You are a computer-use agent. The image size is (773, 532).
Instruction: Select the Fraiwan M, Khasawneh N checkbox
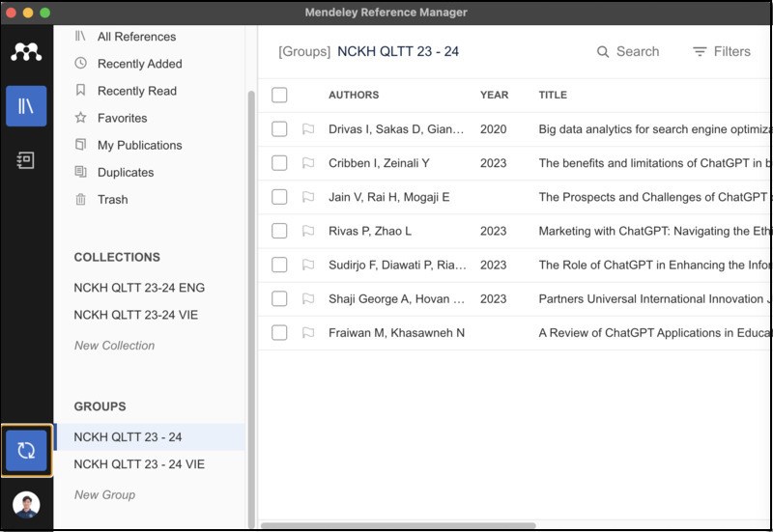pos(279,333)
